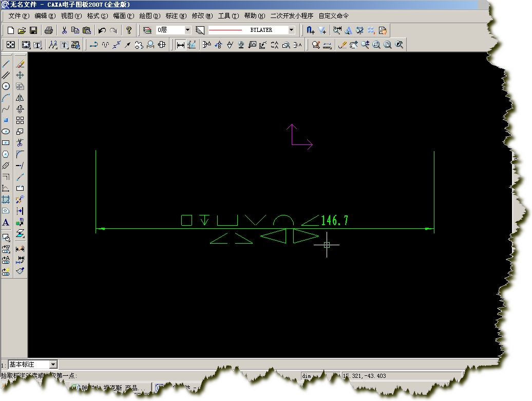Print the drawing using printer icon
The image size is (532, 401).
coord(48,30)
